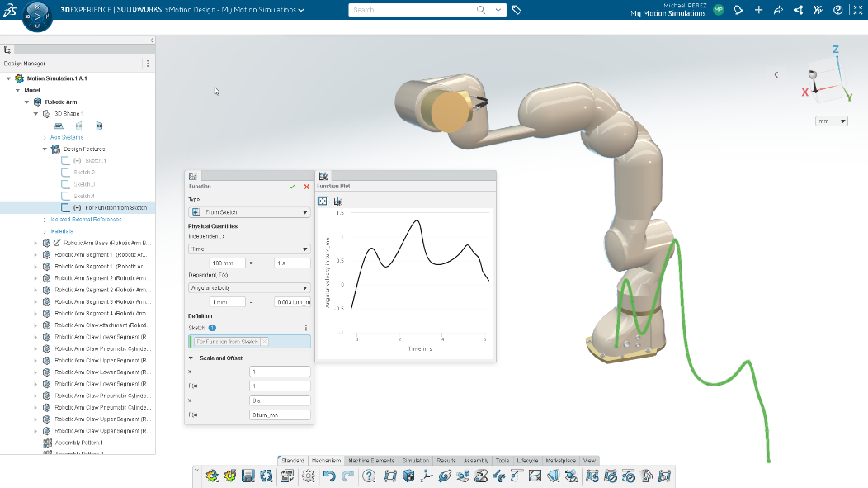Click the fit-all icon in Function Plot
Image resolution: width=868 pixels, height=488 pixels.
click(323, 201)
